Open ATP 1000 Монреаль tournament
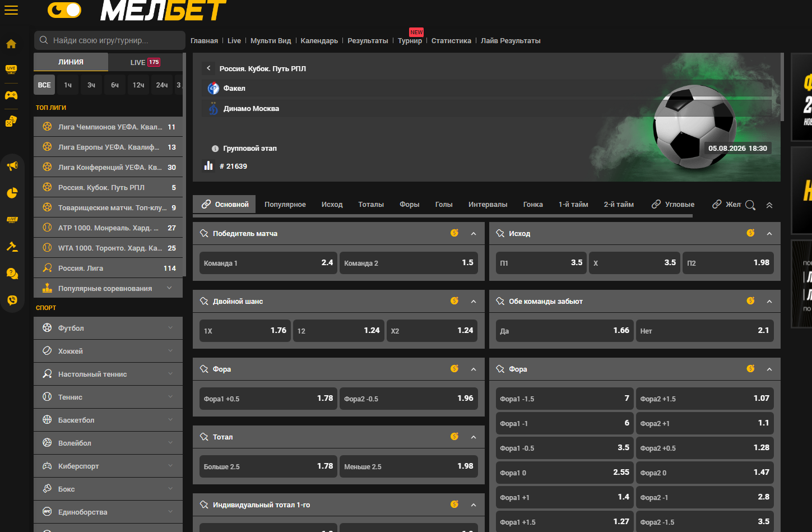Viewport: 812px width, 532px height. point(108,228)
